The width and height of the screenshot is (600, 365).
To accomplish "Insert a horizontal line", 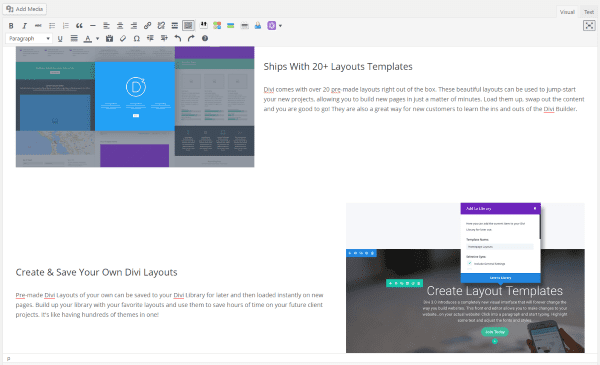I will (93, 26).
